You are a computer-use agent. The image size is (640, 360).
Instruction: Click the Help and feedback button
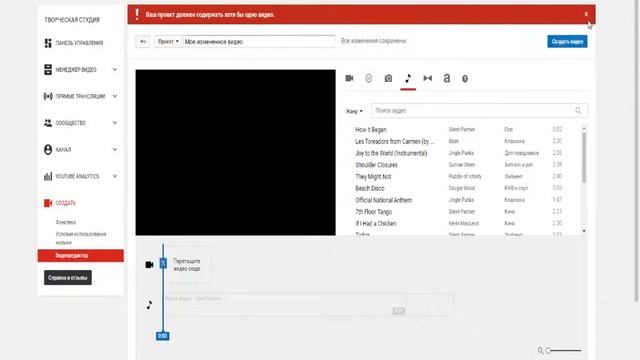tap(68, 278)
